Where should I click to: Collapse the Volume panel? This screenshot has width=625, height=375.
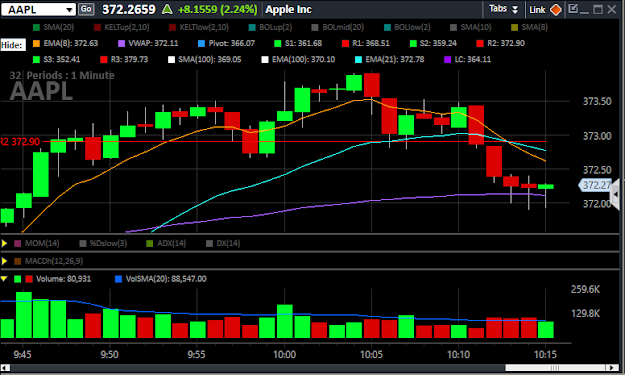(4, 279)
